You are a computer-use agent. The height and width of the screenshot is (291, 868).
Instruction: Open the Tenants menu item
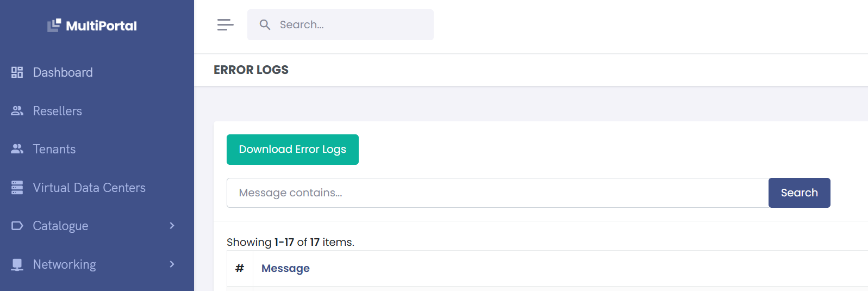(x=54, y=149)
